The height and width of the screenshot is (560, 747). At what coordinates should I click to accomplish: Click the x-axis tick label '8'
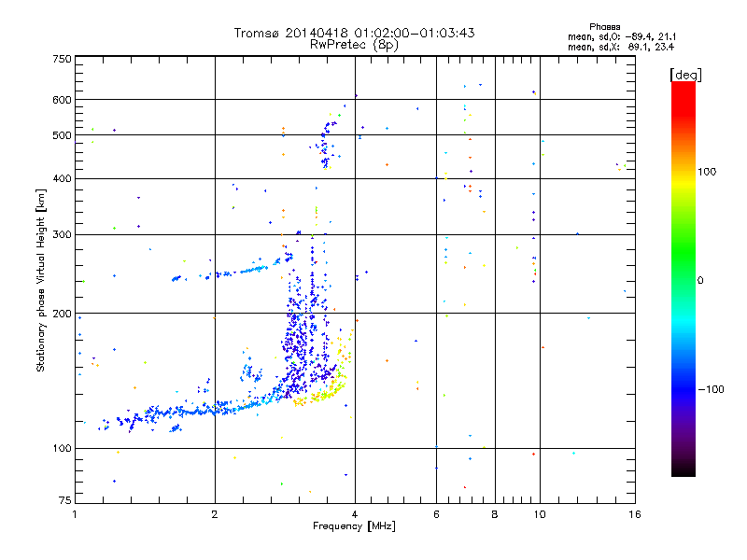coord(495,514)
